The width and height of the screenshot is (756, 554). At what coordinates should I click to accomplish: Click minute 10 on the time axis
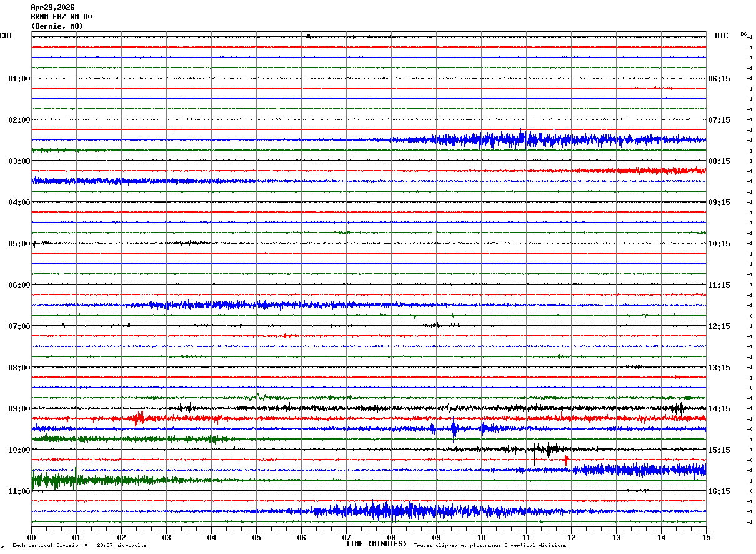pos(481,537)
